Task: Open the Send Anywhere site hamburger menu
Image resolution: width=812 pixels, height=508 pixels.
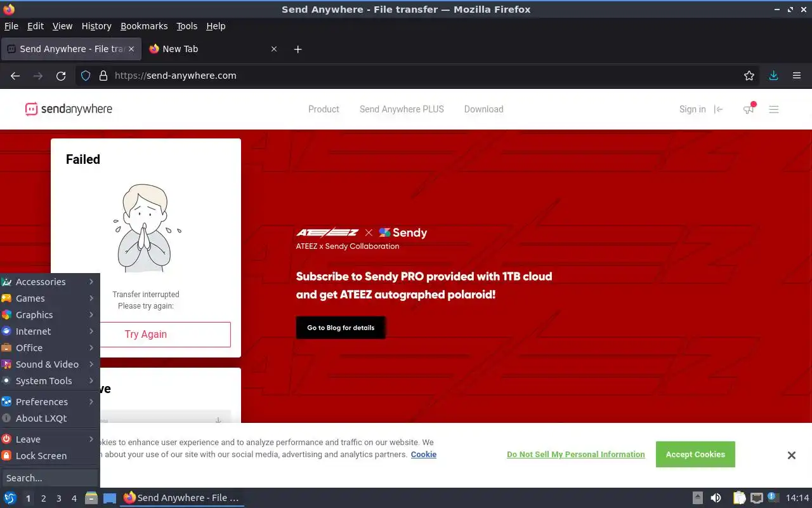Action: pyautogui.click(x=774, y=109)
